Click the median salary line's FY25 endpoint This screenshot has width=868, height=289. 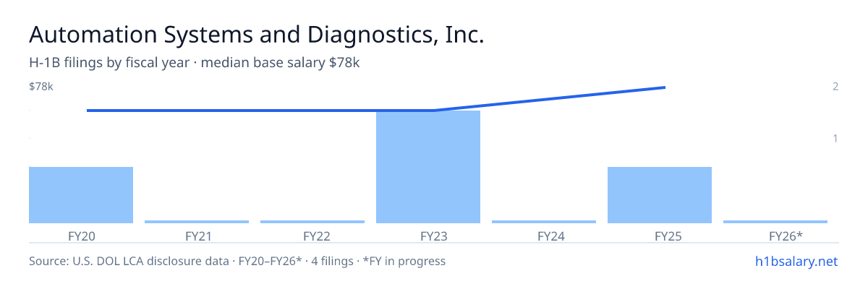(x=664, y=87)
